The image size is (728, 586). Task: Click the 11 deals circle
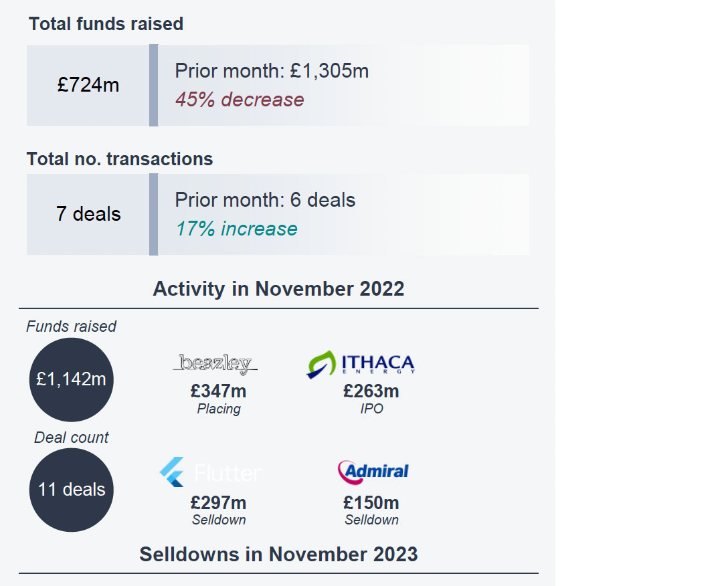71,490
